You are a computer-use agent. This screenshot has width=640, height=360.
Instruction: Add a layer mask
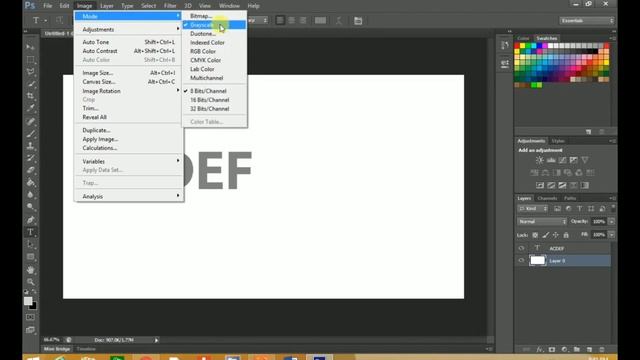pyautogui.click(x=552, y=349)
